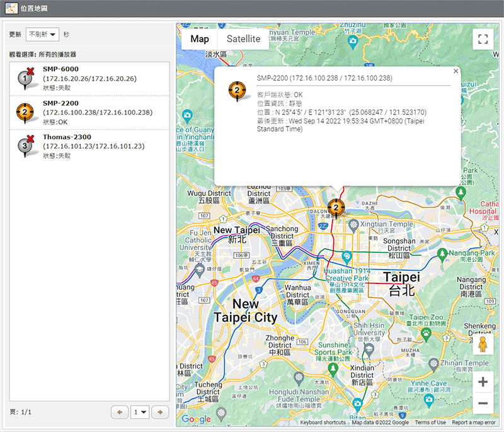504x432 pixels.
Task: Click the Nangang Park tree pin
Action: tap(443, 254)
